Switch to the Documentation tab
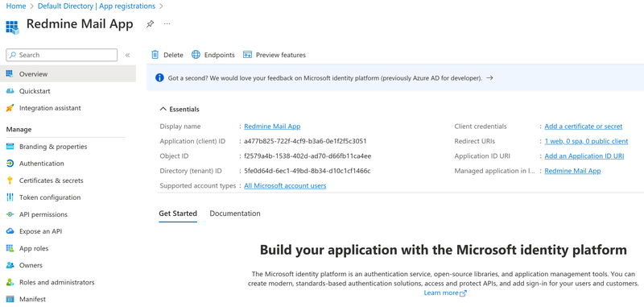644x307 pixels. click(235, 214)
